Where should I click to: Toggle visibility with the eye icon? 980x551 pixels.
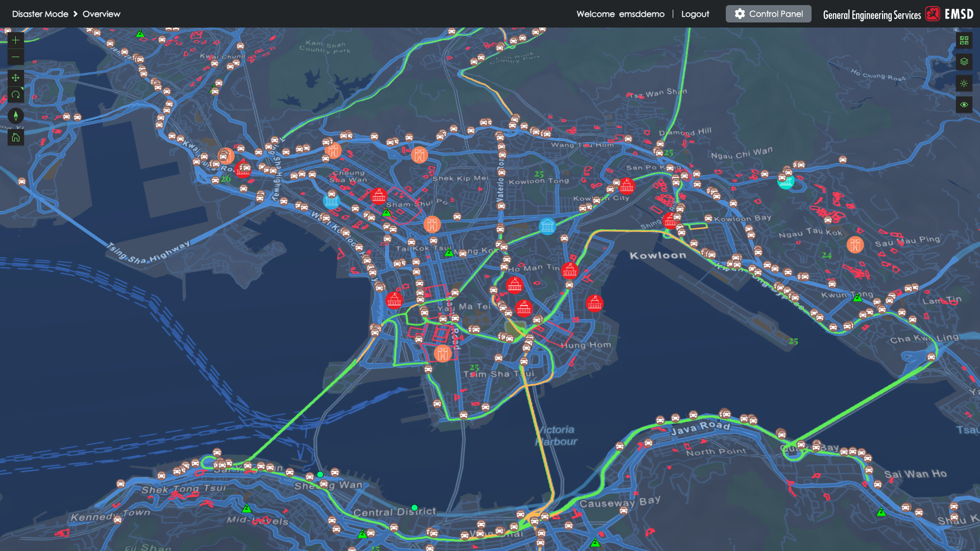pyautogui.click(x=964, y=105)
